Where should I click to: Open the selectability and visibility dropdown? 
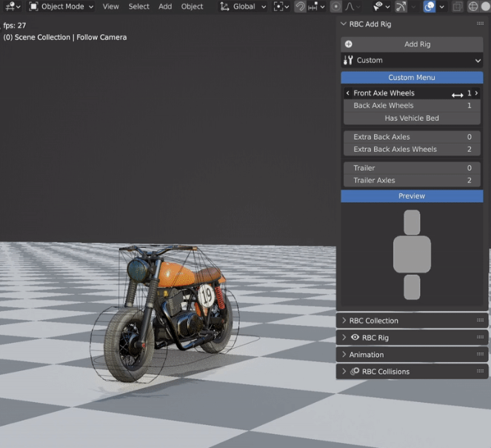(x=381, y=6)
